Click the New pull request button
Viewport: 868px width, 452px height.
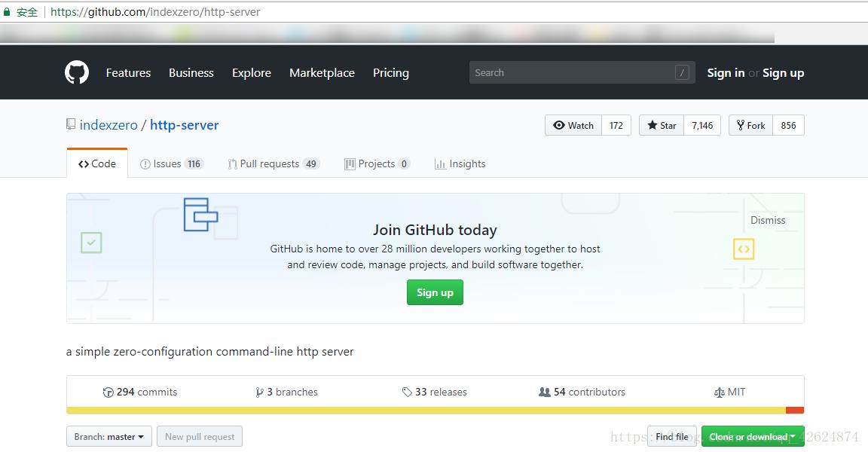pos(200,436)
